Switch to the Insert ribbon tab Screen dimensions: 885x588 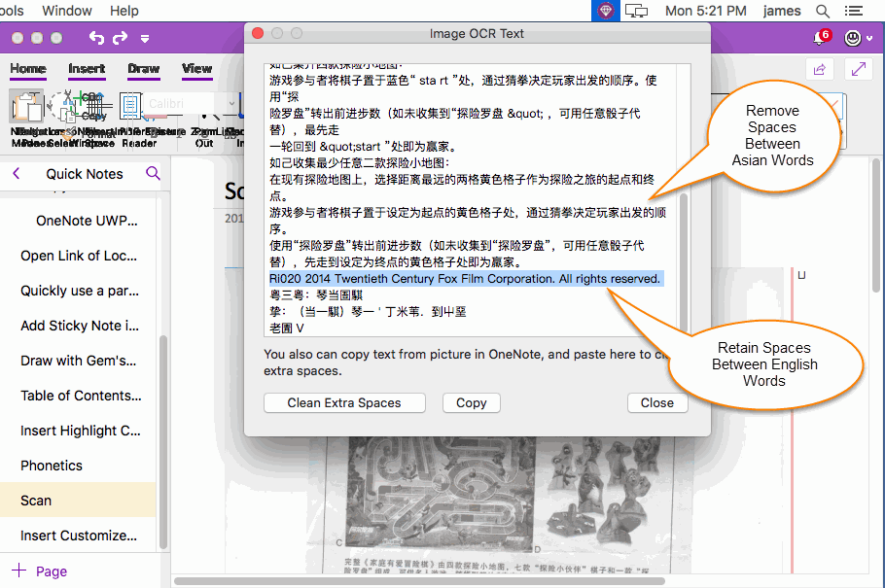[x=87, y=69]
